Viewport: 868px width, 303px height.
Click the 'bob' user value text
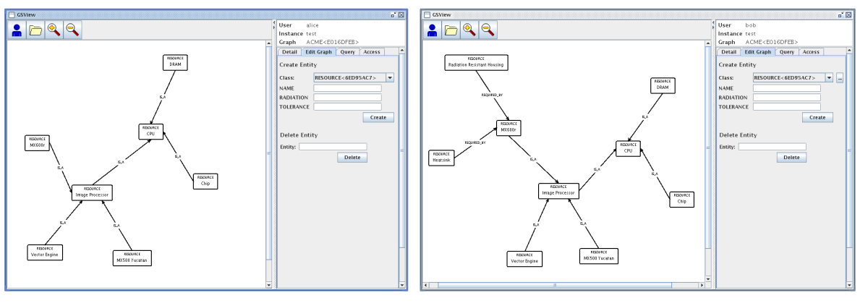[750, 25]
